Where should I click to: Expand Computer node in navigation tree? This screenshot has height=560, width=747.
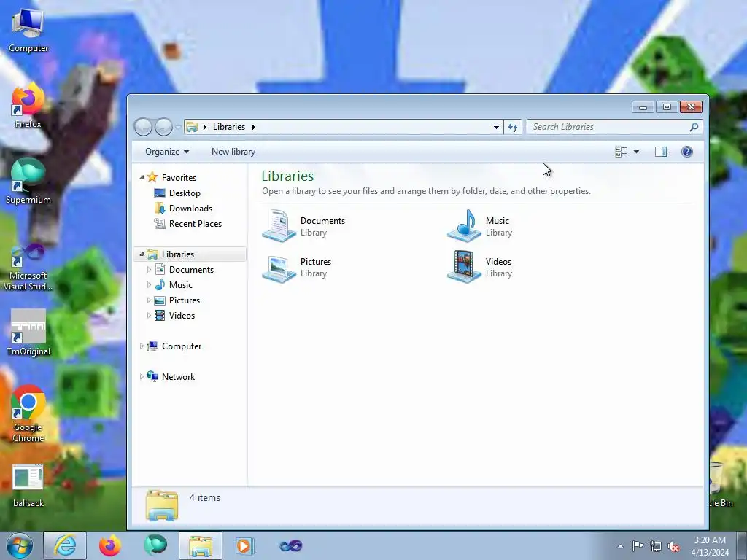coord(142,346)
